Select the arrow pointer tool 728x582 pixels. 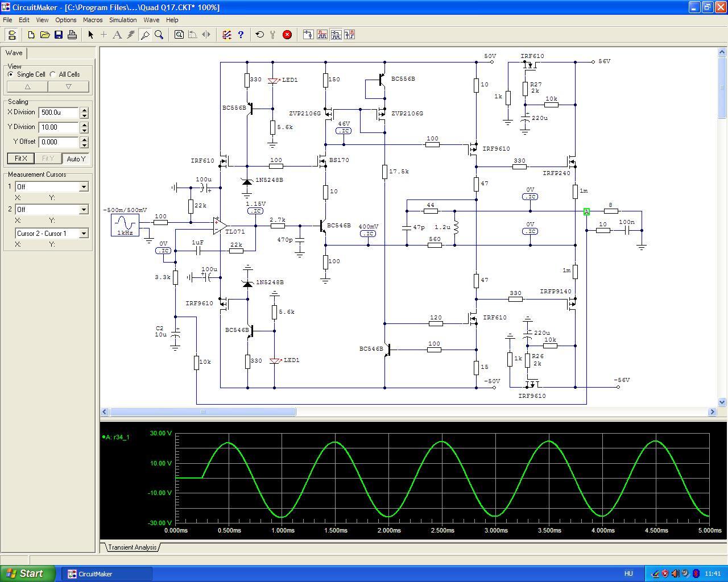click(x=90, y=35)
